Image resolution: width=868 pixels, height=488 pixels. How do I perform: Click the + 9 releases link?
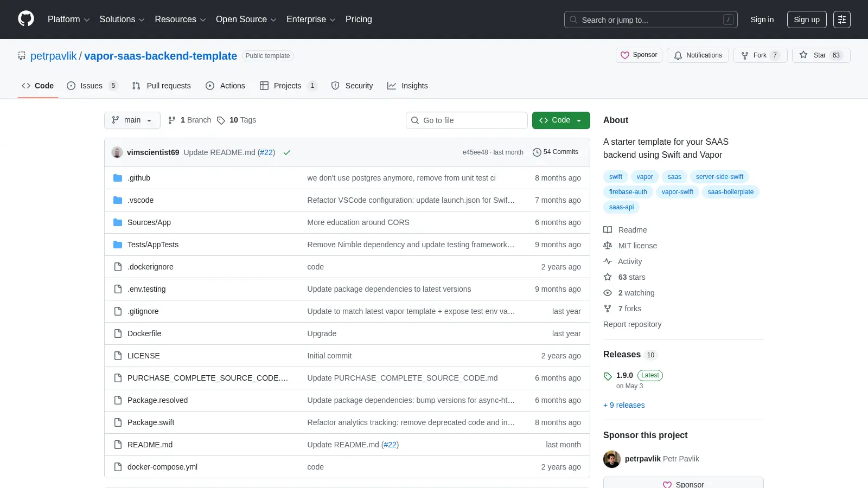[624, 405]
